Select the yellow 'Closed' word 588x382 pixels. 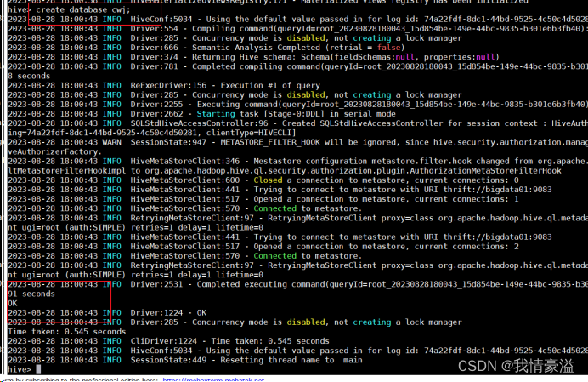coord(268,180)
